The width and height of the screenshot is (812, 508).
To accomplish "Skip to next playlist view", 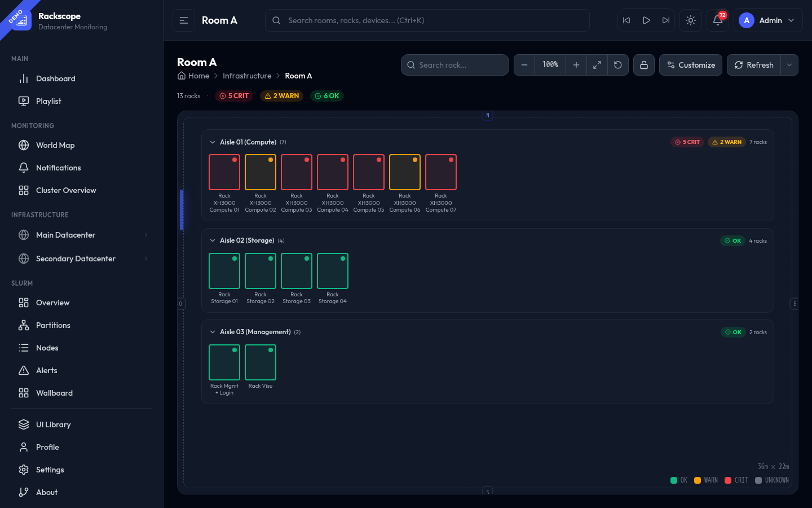I will click(x=666, y=20).
